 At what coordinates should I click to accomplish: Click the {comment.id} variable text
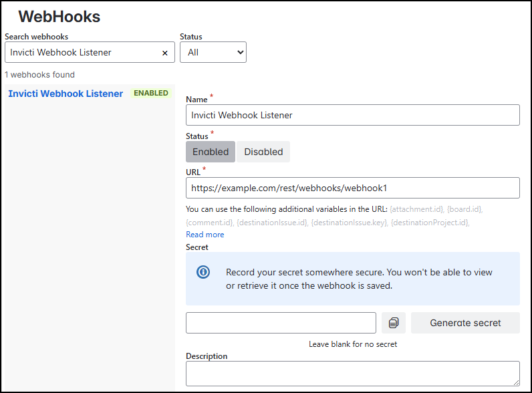[x=210, y=223]
